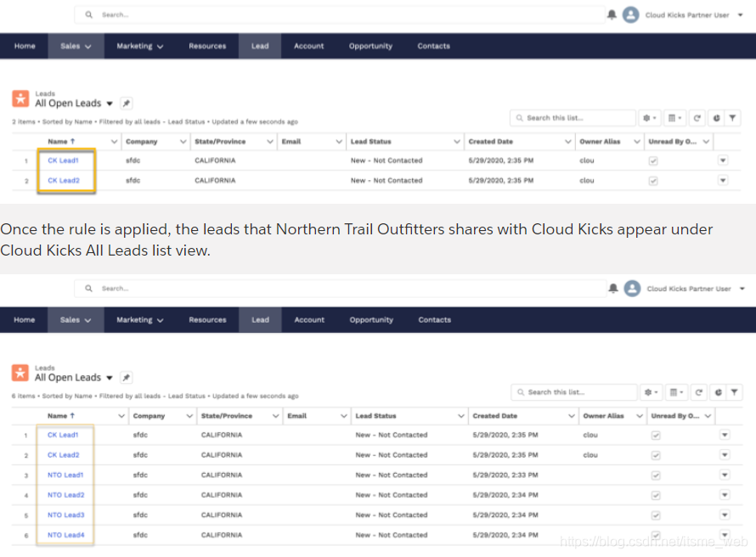This screenshot has height=557, width=756.
Task: Click the upper Search this list field
Action: (x=573, y=118)
